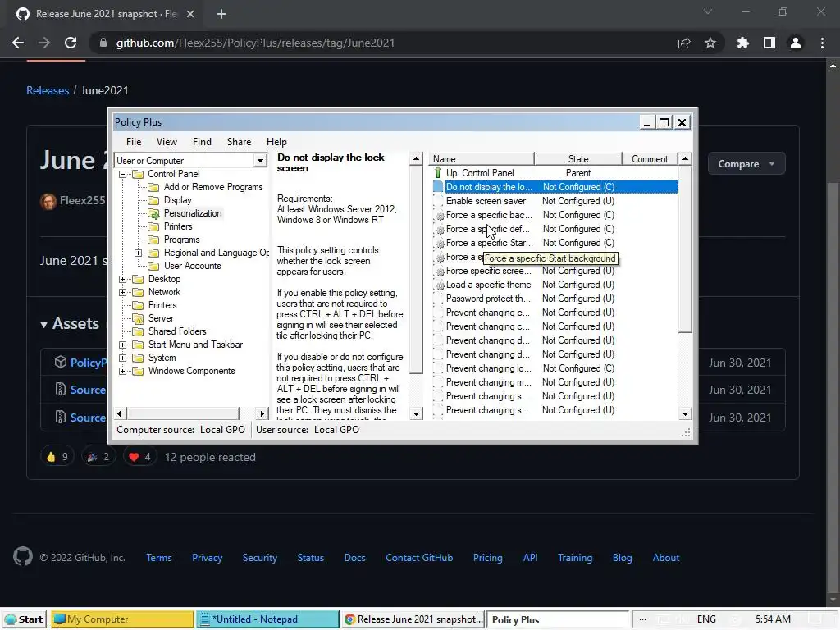The height and width of the screenshot is (630, 840).
Task: Select the Shared Folders tree item
Action: 177,331
